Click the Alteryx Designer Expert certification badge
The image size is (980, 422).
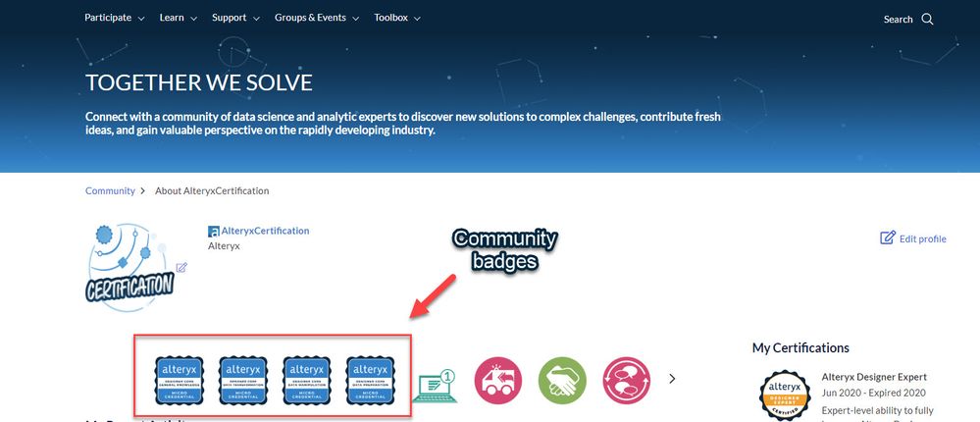coord(785,396)
